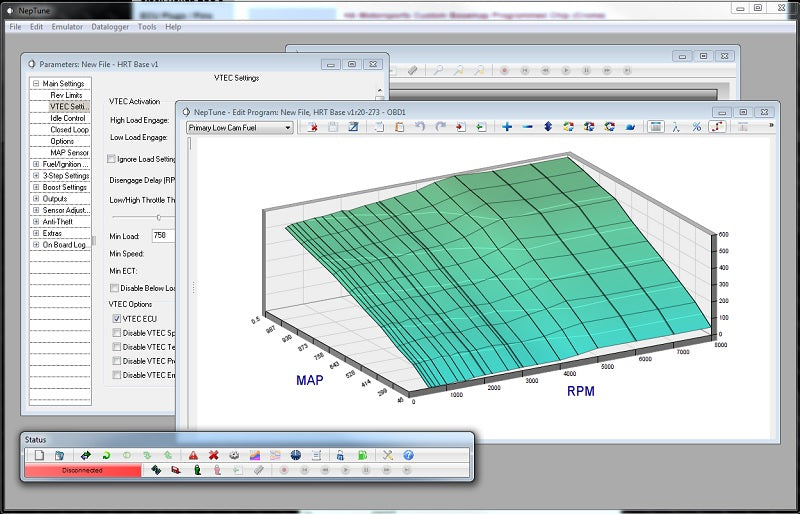Open the Tools menu

point(147,27)
